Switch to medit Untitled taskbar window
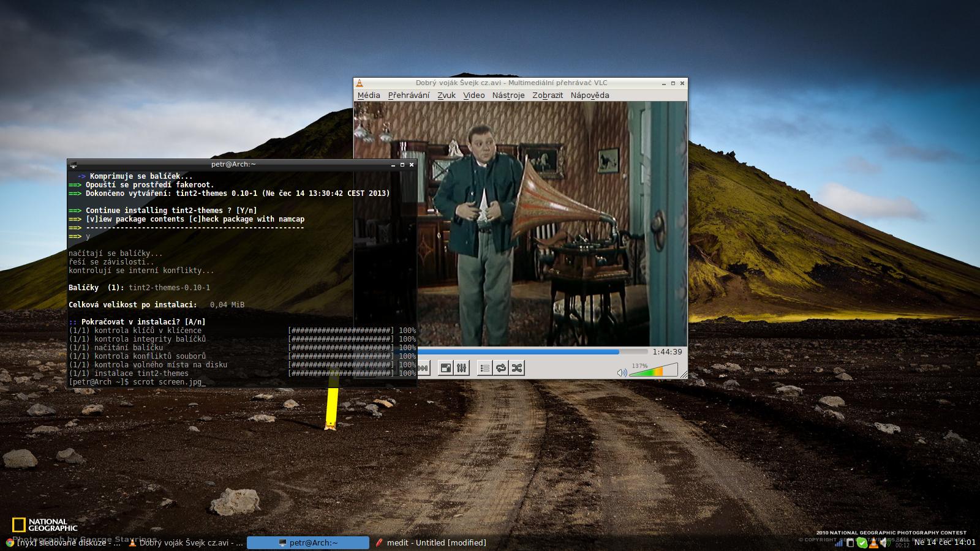 coord(431,543)
